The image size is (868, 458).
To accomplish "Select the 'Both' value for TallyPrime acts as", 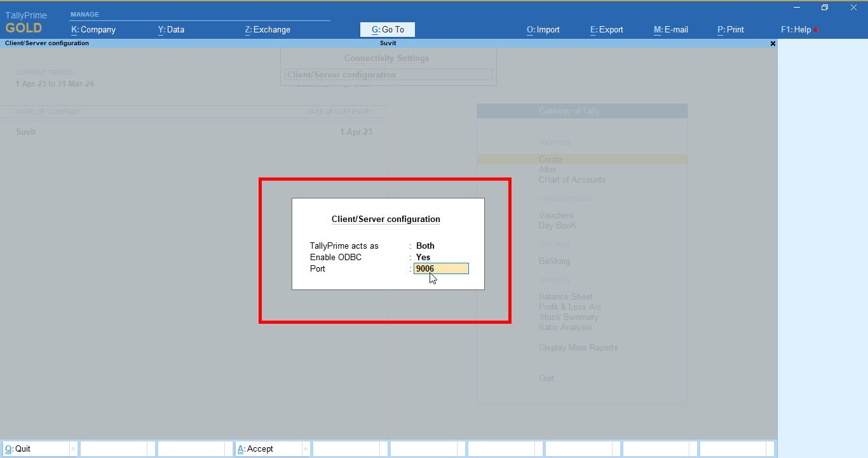I will (425, 246).
